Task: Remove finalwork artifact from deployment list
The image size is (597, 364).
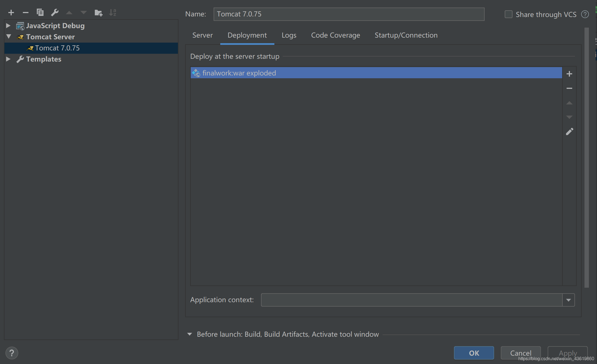Action: click(569, 88)
